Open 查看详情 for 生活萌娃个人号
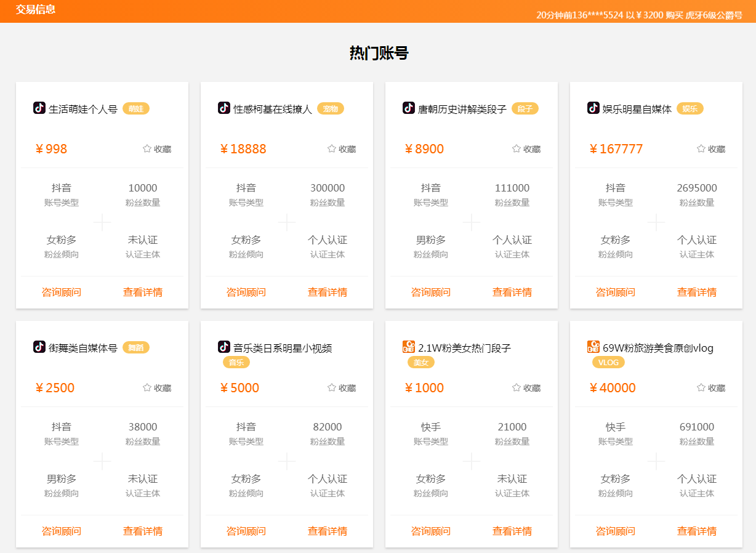 [143, 293]
